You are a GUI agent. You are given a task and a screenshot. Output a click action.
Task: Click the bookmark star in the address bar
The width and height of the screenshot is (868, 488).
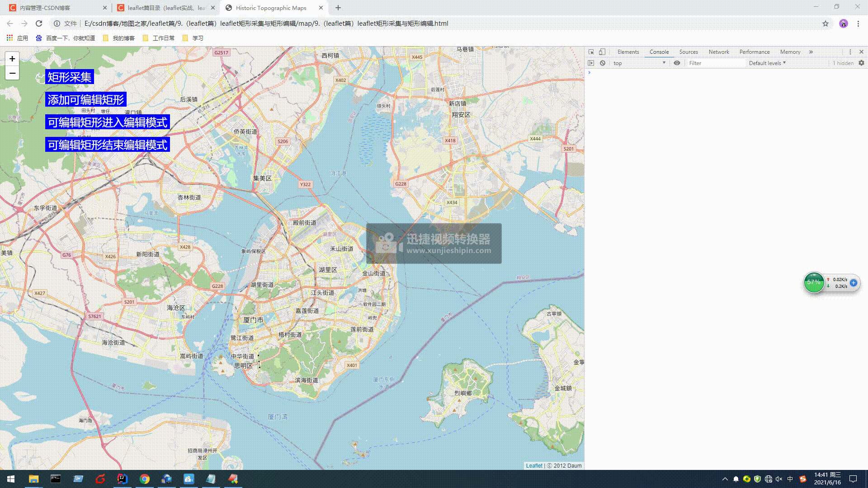(x=826, y=23)
